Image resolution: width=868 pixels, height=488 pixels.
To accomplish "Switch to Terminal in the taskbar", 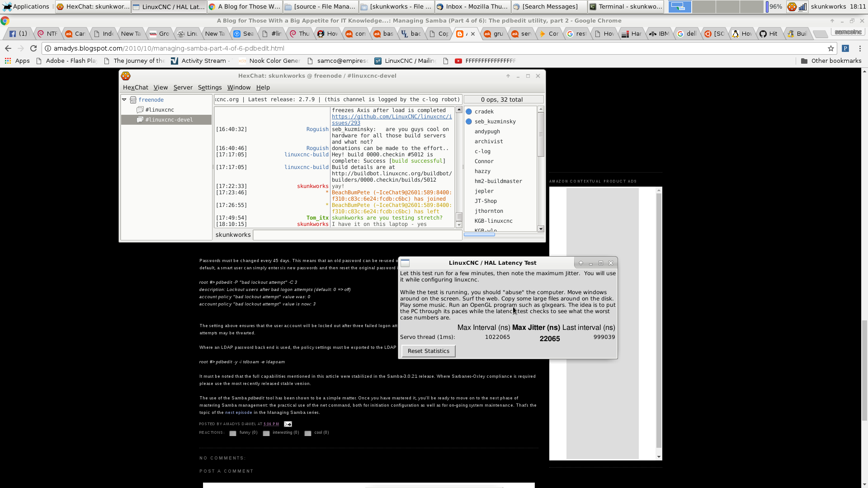I will (626, 6).
